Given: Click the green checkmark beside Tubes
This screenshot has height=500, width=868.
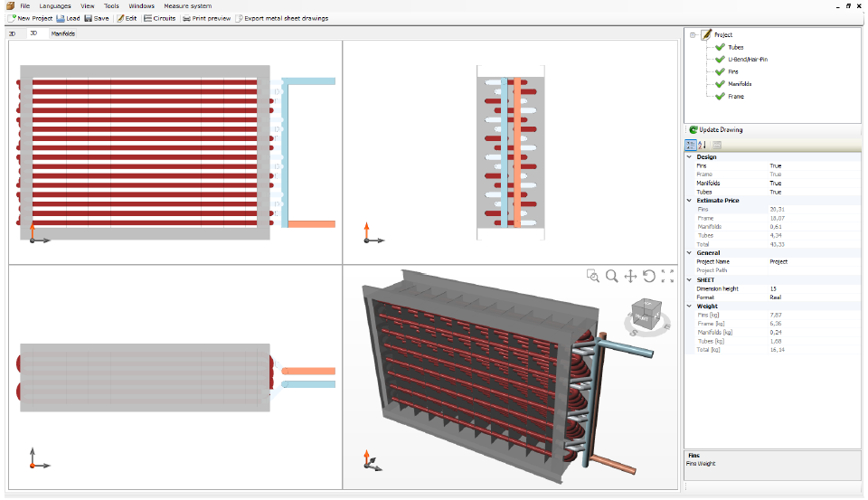Looking at the screenshot, I should pyautogui.click(x=720, y=47).
